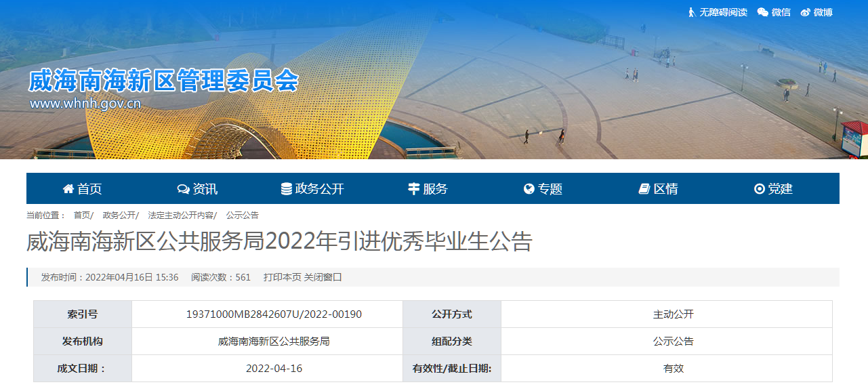Screen dimensions: 868x391
Task: Go to 首页 menu item
Action: (x=89, y=189)
